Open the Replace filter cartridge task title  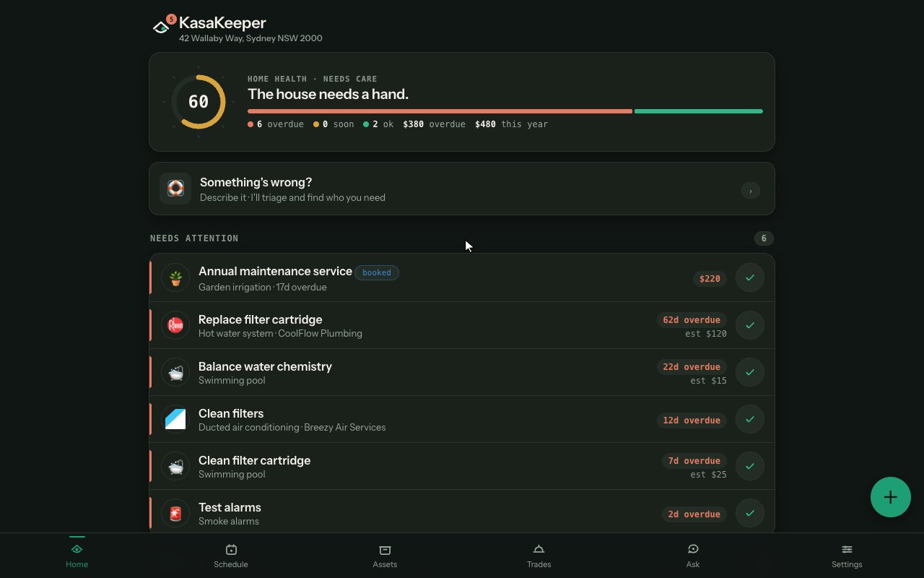[x=261, y=319]
